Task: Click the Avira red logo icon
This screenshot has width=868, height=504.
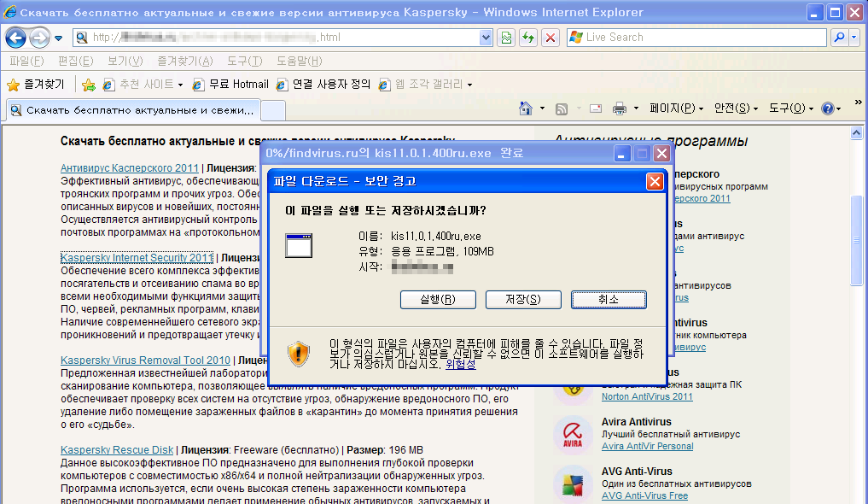Action: (573, 434)
